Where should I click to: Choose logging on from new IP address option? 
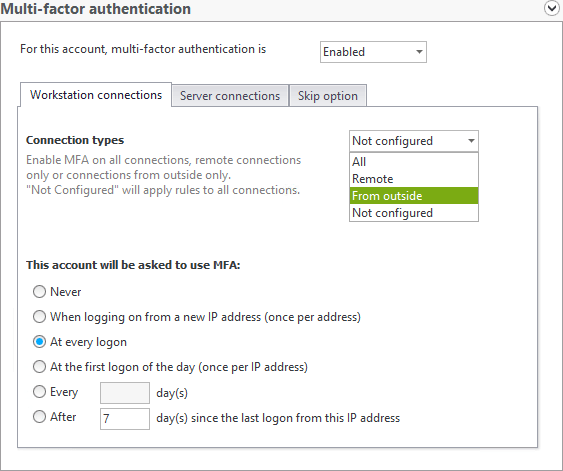pos(39,317)
